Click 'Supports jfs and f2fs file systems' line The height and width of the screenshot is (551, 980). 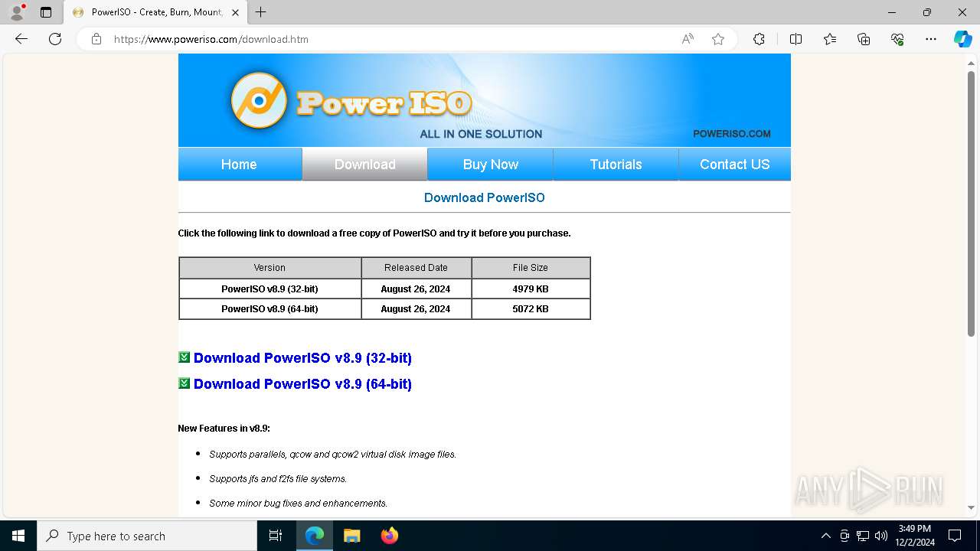point(278,478)
